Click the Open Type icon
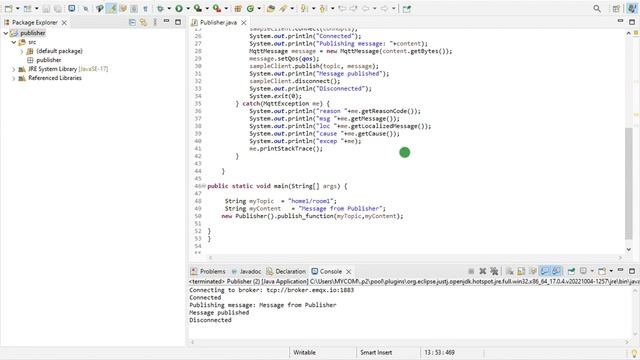640x360 pixels. (270, 9)
